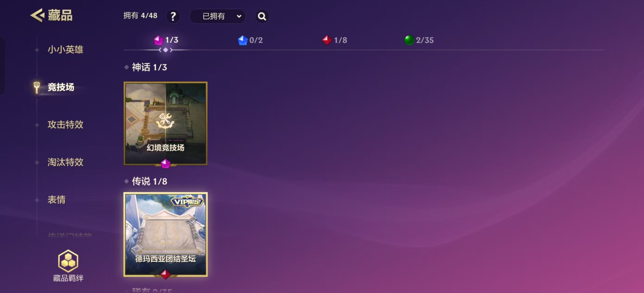The width and height of the screenshot is (644, 293).
Task: Click the 传说 1/8 section header
Action: point(149,181)
